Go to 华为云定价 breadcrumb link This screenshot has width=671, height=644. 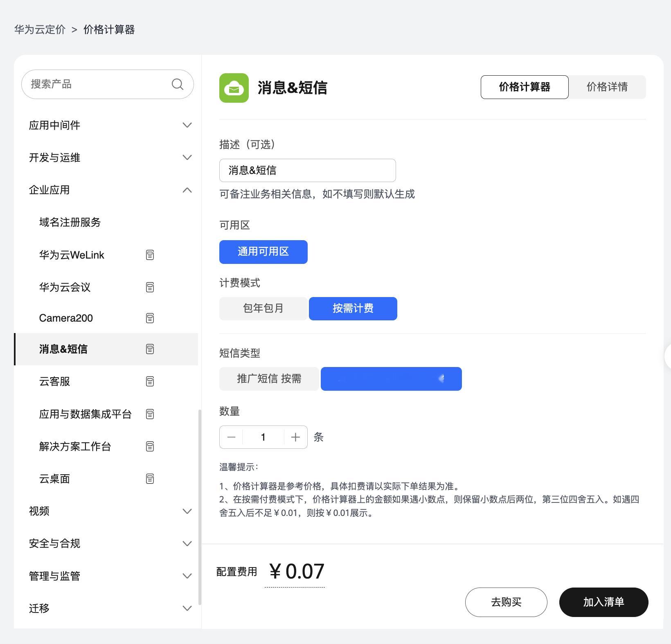(x=40, y=29)
